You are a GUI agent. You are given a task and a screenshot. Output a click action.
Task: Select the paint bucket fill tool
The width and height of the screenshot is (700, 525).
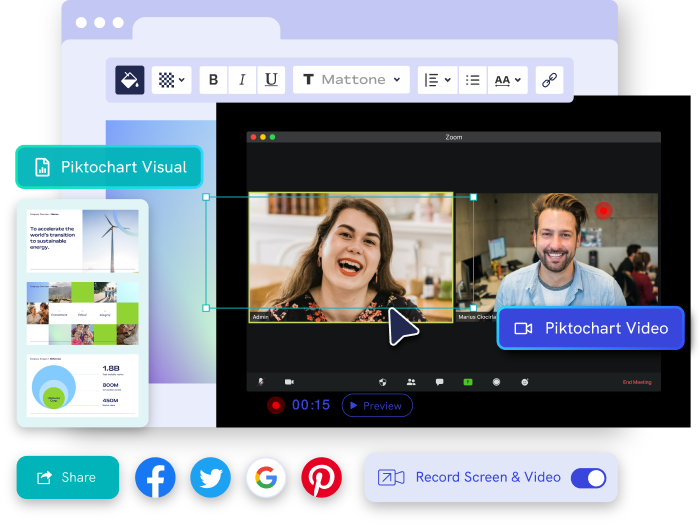coord(129,80)
